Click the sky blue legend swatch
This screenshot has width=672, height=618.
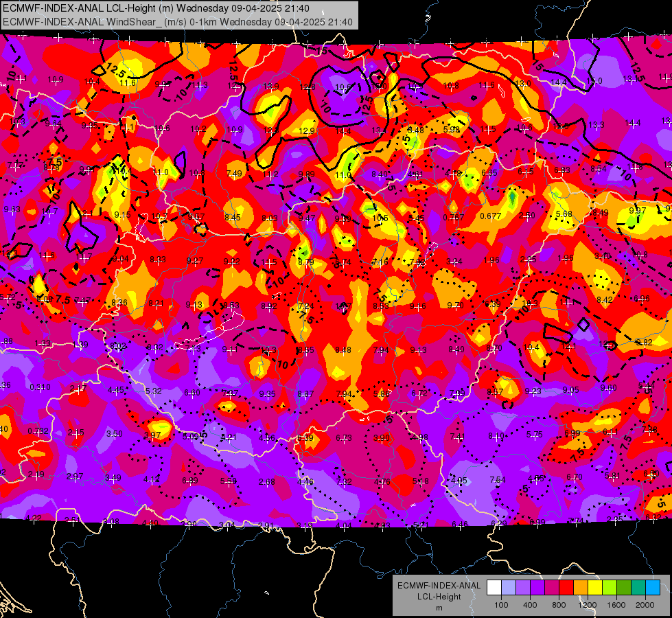pos(653,588)
